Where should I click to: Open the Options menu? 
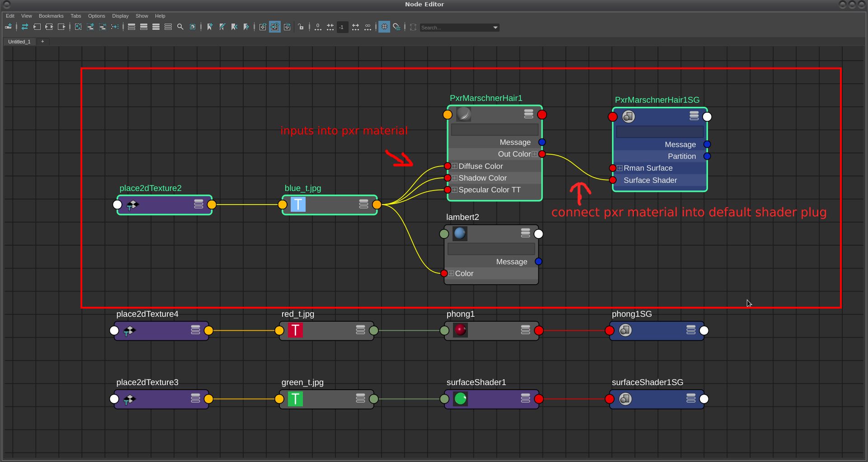[96, 16]
